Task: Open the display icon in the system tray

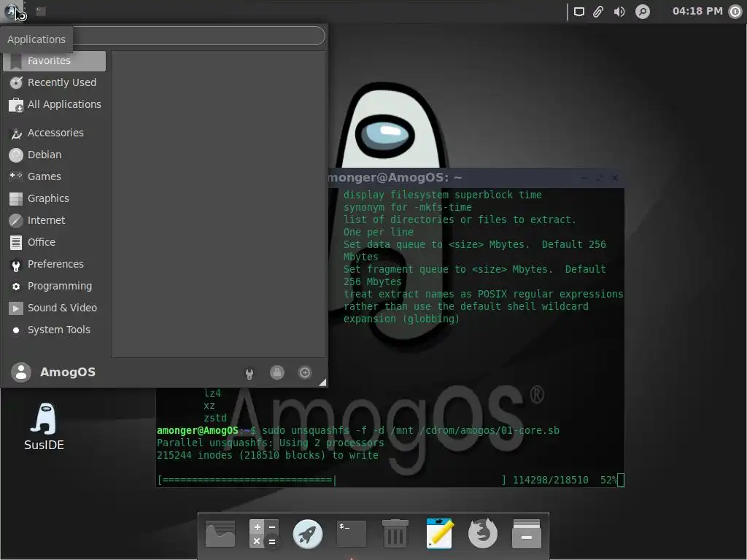Action: [x=578, y=12]
